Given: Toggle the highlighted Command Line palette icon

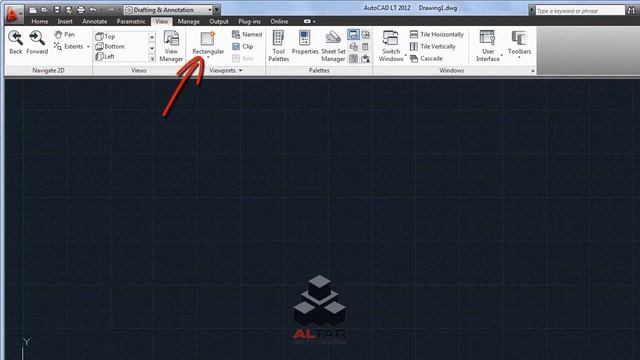Looking at the screenshot, I should click(353, 35).
